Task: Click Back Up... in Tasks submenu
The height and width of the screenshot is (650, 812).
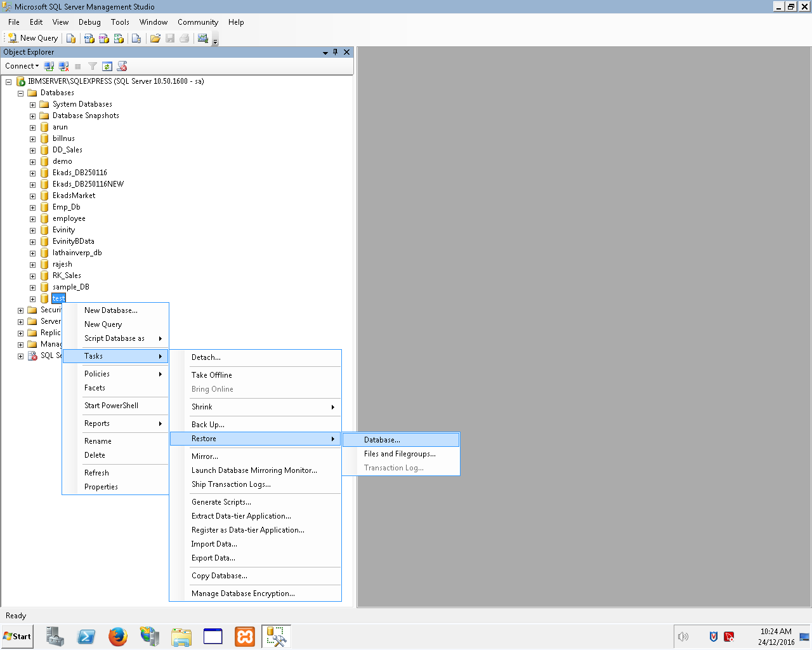Action: coord(256,425)
